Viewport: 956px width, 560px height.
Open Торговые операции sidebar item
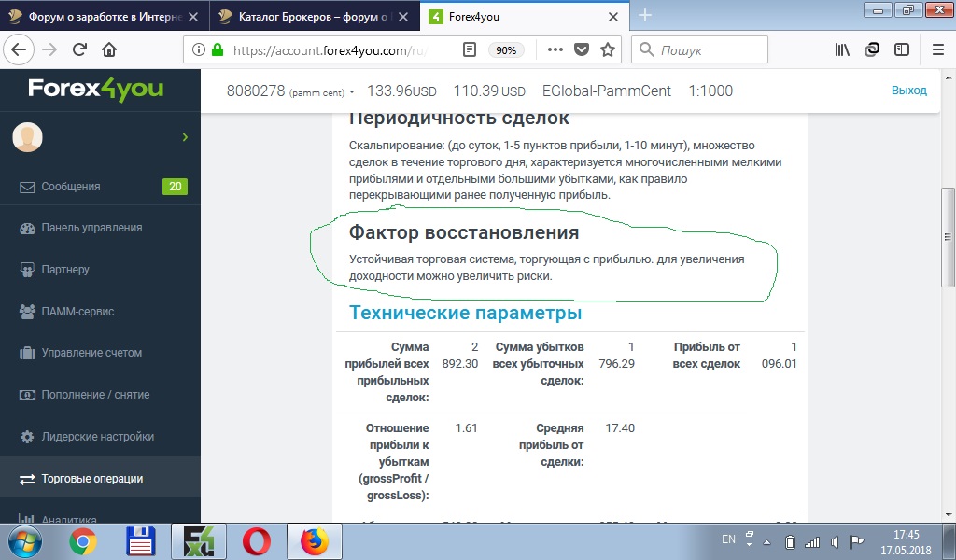click(92, 479)
